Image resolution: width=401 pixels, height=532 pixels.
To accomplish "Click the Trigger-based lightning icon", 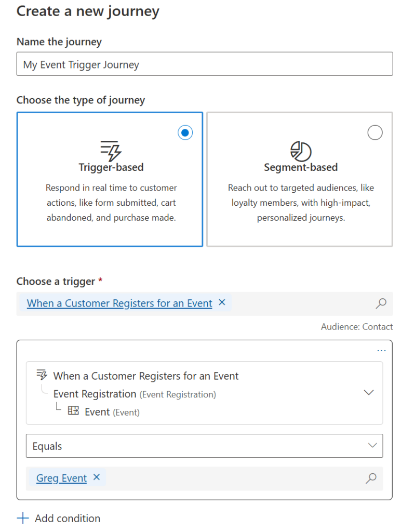I will tap(111, 150).
